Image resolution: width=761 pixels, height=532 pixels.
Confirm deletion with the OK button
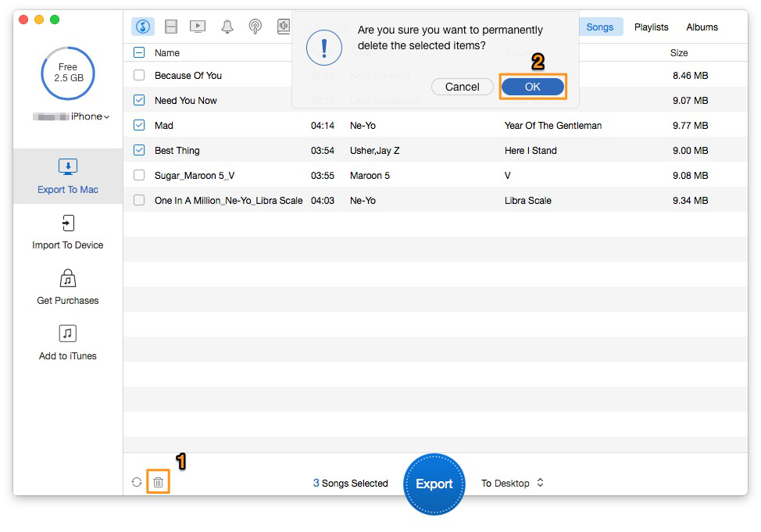pyautogui.click(x=533, y=87)
